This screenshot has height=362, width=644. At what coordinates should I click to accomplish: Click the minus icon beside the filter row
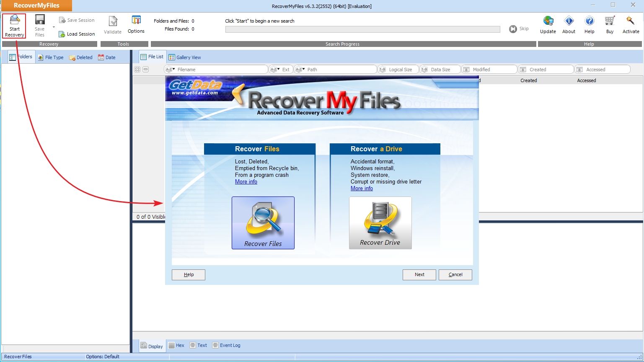pos(145,69)
